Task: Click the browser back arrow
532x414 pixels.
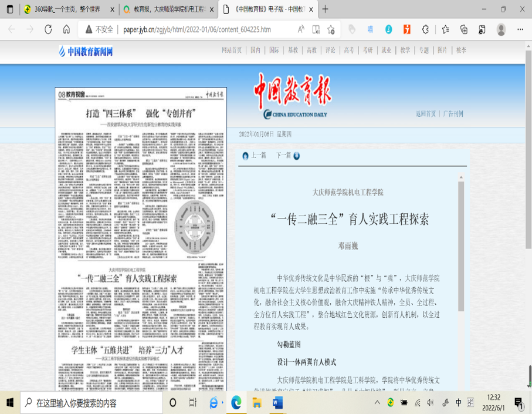Action: (12, 29)
